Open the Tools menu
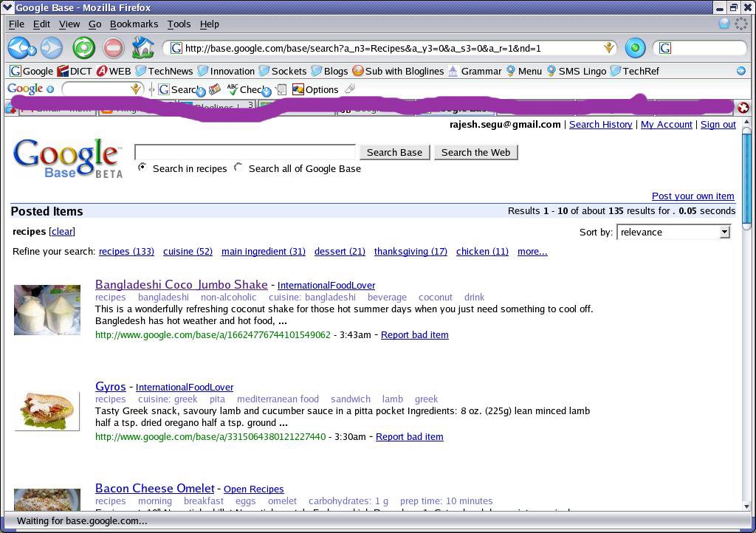756x533 pixels. (179, 24)
